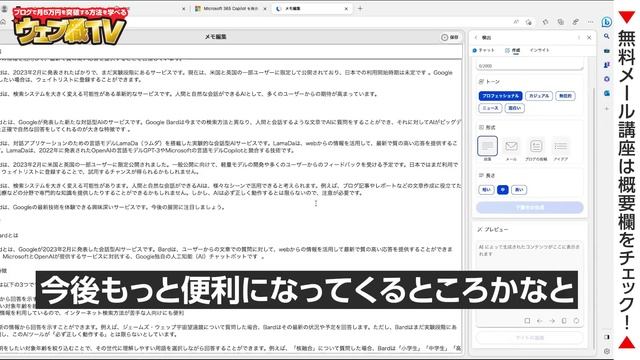
Task: Choose the 長い length option
Action: click(519, 190)
